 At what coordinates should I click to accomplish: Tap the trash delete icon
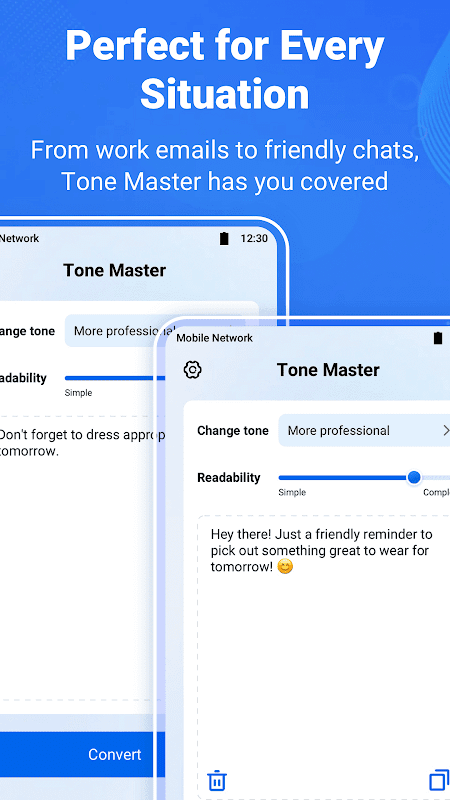pos(217,781)
